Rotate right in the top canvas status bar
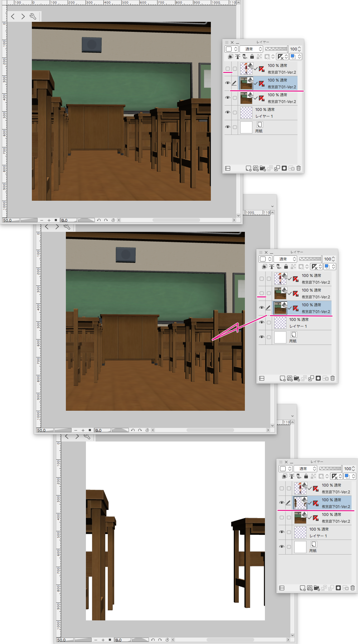This screenshot has width=358, height=644. pos(106,220)
